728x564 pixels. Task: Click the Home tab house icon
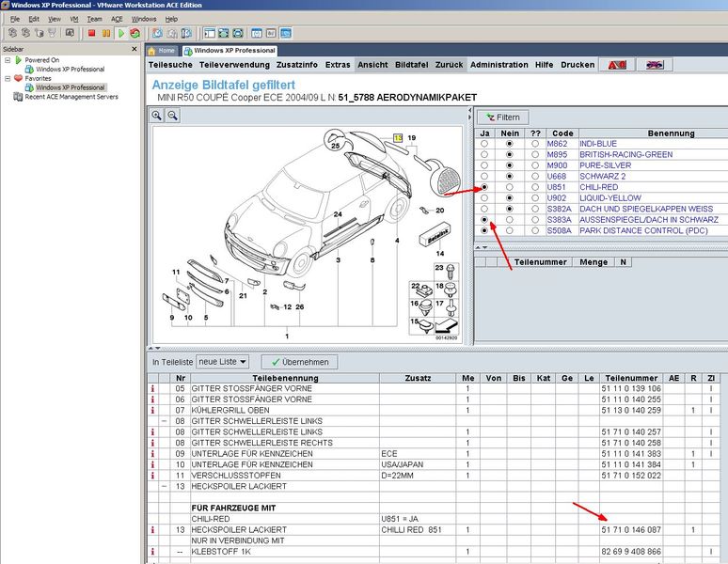[x=151, y=51]
